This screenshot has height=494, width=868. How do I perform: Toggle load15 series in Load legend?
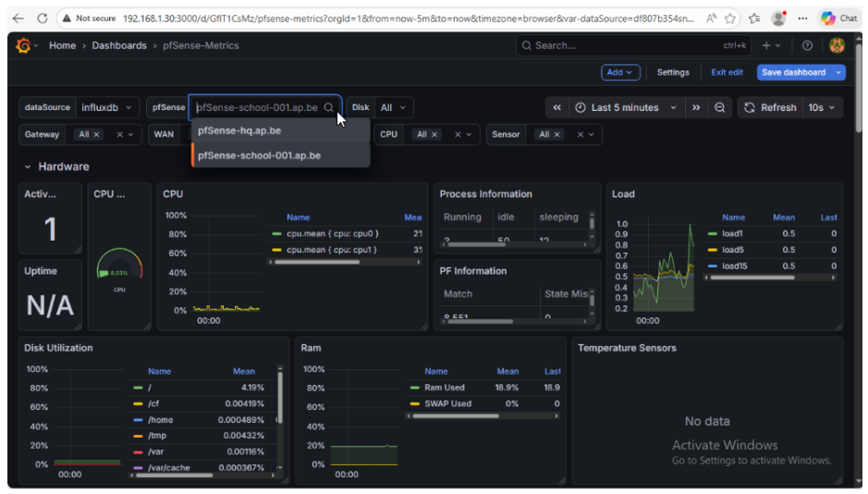point(734,266)
